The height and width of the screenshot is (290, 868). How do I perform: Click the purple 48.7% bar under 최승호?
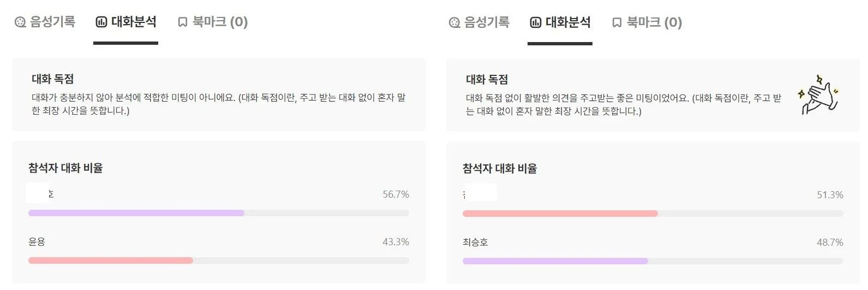pos(555,261)
